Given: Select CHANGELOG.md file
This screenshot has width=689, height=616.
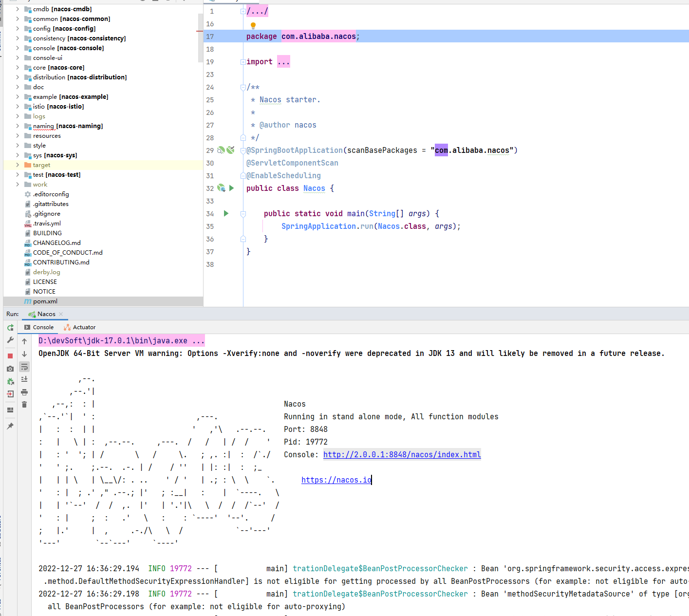Looking at the screenshot, I should [x=57, y=243].
